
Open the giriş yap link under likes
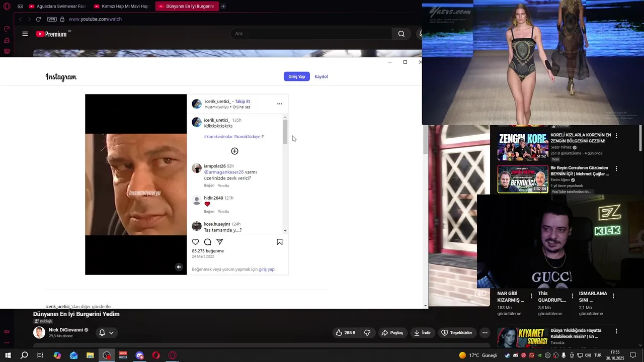[267, 269]
